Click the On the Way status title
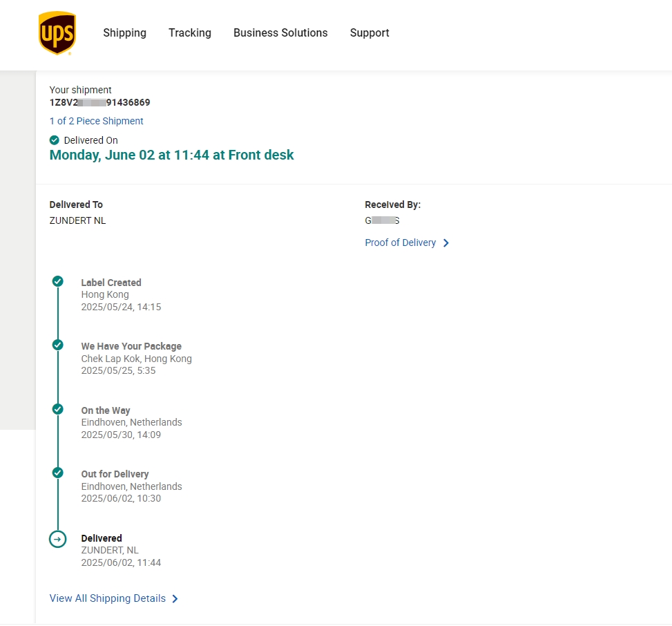 point(106,410)
